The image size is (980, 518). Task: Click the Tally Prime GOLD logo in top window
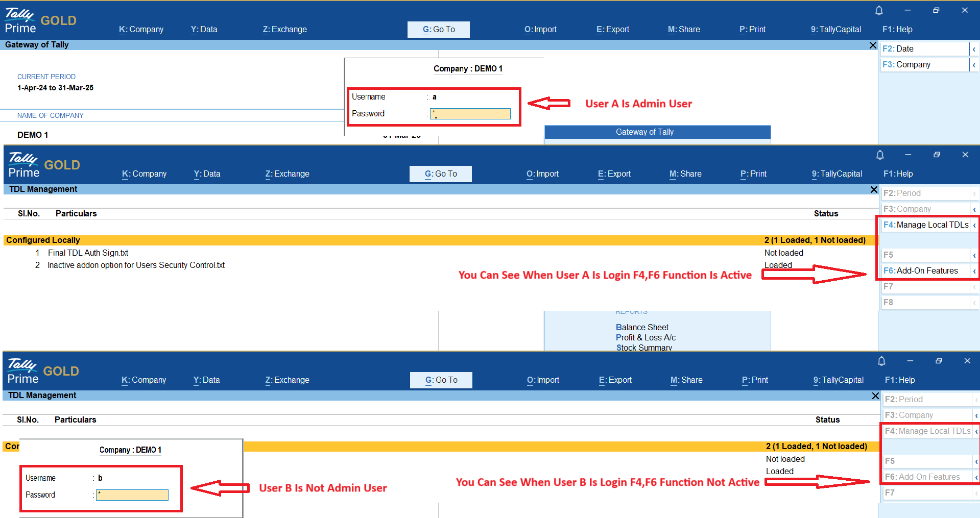pos(41,21)
